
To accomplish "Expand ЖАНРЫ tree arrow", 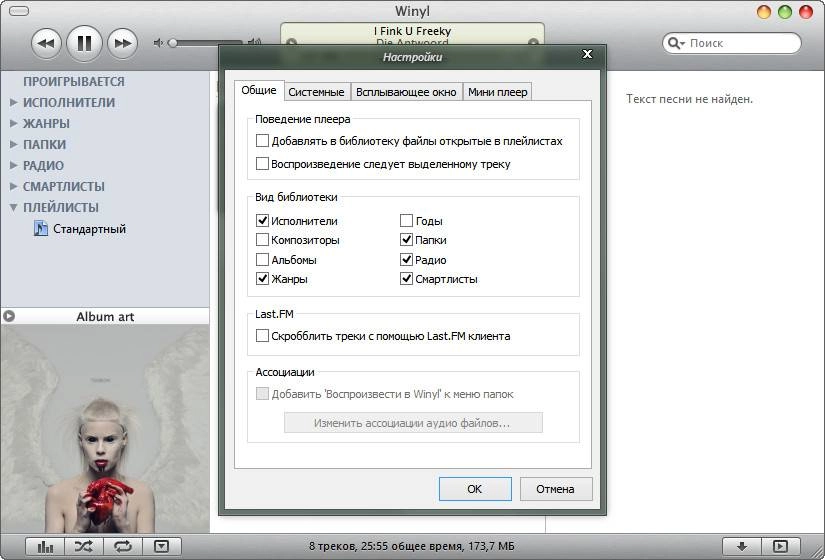I will (14, 123).
